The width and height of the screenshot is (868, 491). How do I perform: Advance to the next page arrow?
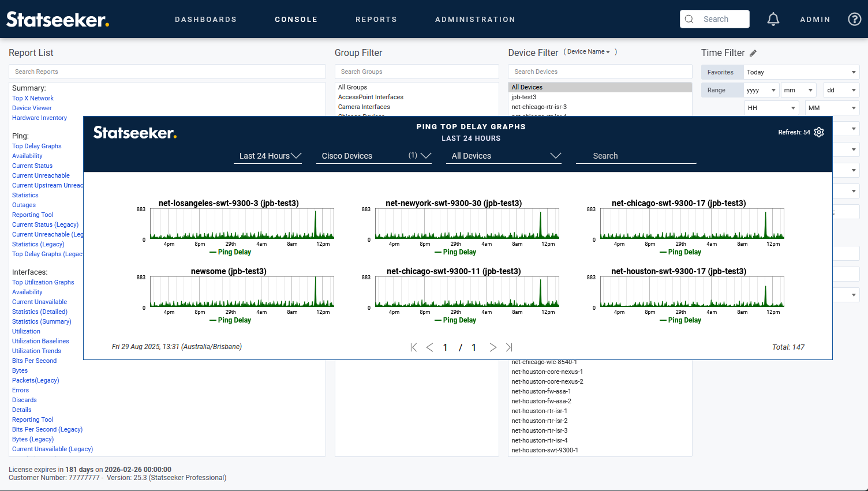pos(493,347)
